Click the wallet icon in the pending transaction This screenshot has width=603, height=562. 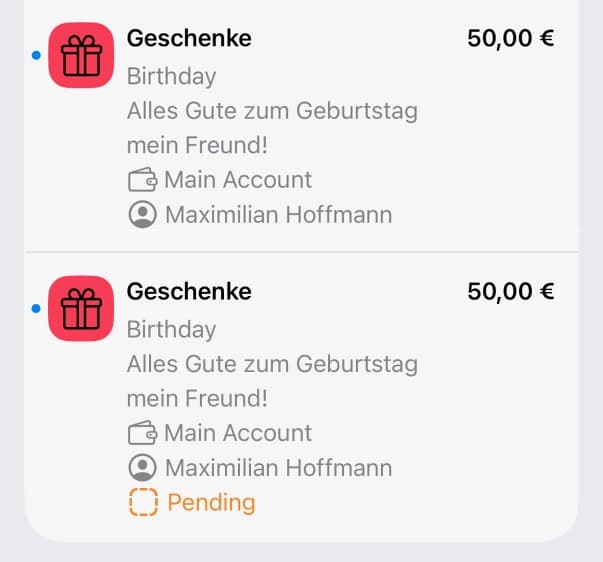coord(143,433)
